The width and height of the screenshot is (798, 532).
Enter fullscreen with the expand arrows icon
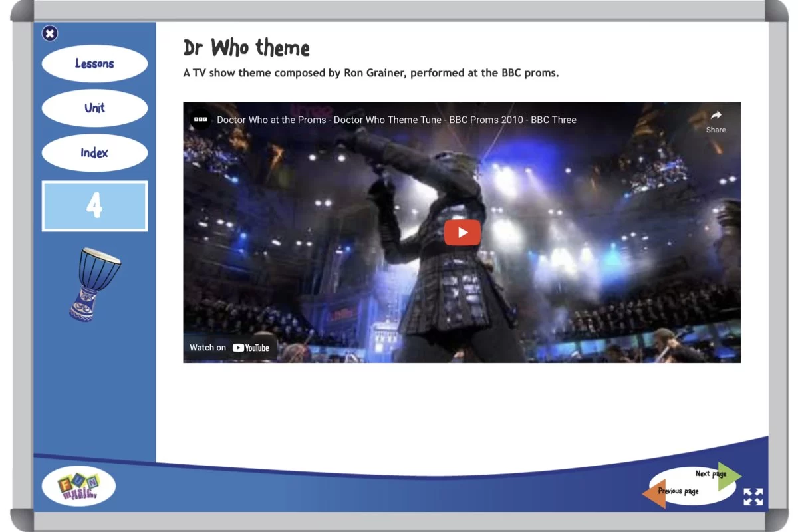point(753,497)
